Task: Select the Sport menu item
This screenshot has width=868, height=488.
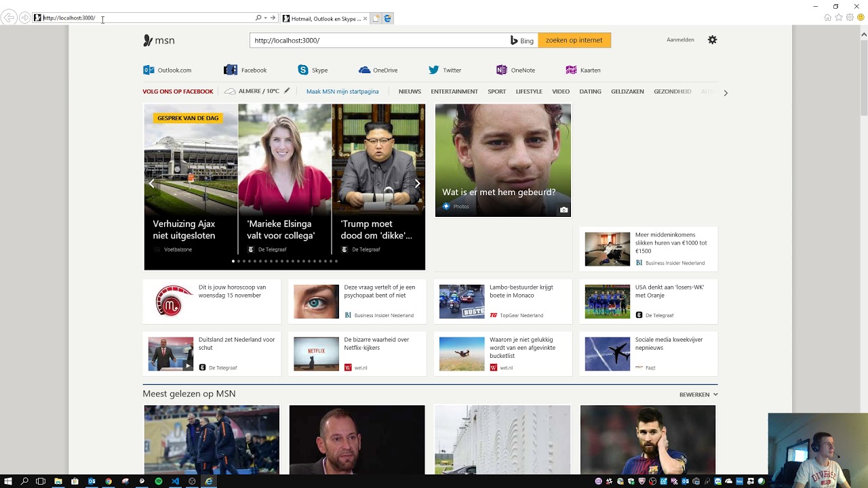Action: 496,91
